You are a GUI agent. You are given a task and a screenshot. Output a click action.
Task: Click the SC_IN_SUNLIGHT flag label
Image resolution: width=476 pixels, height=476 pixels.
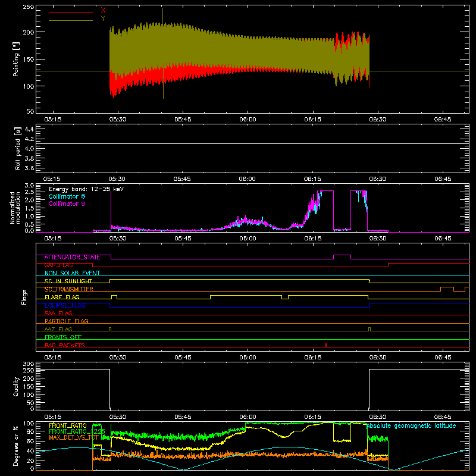(x=68, y=281)
